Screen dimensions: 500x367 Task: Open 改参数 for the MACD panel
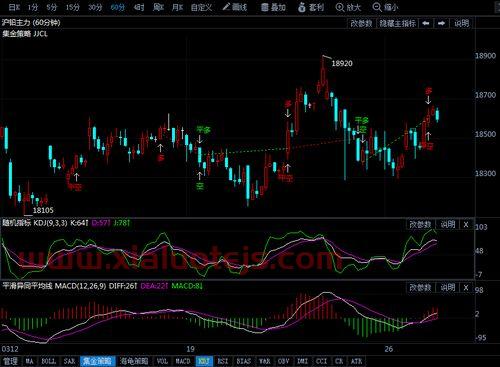(x=420, y=287)
